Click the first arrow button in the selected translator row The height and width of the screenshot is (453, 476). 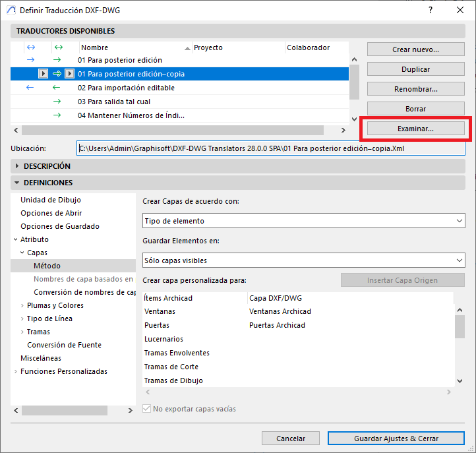(43, 74)
